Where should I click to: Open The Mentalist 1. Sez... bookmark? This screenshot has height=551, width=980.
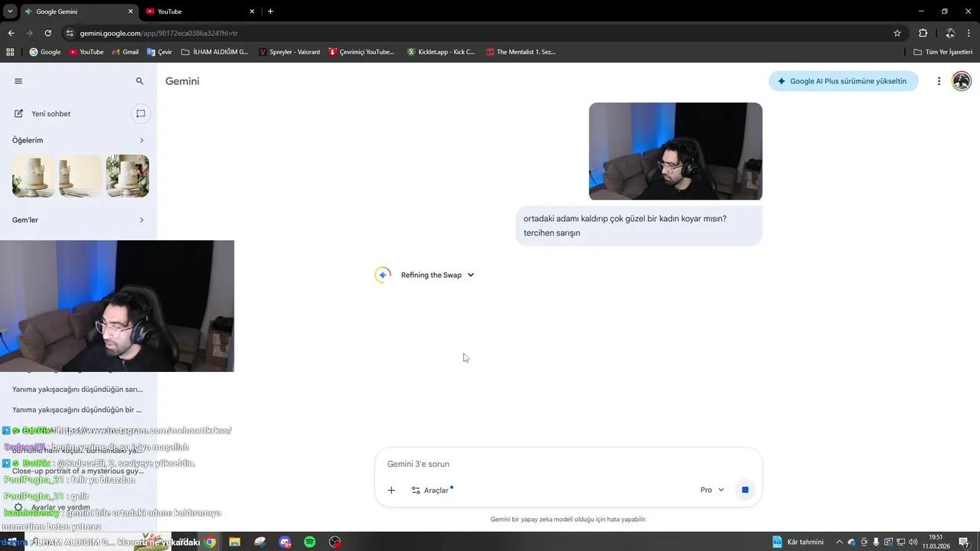coord(521,52)
